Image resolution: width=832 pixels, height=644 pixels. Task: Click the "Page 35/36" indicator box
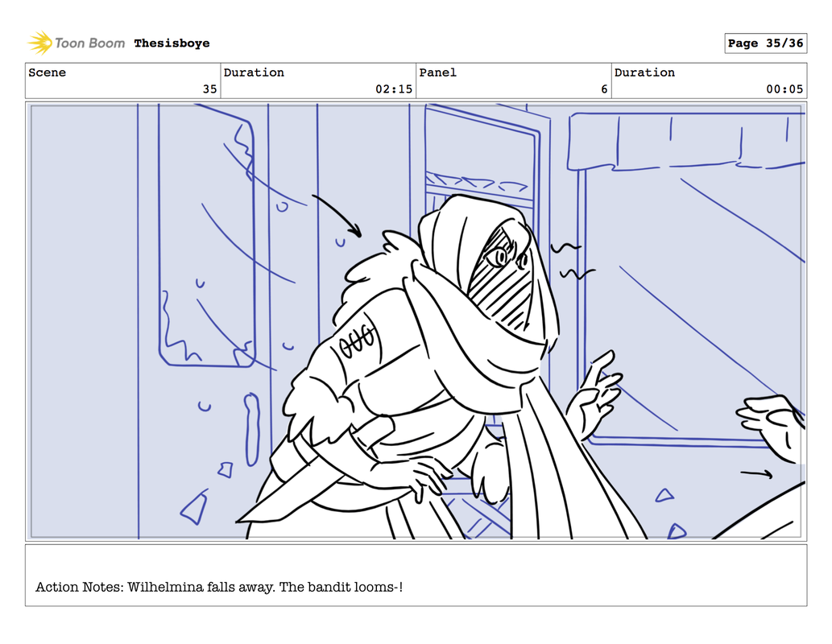pos(766,43)
